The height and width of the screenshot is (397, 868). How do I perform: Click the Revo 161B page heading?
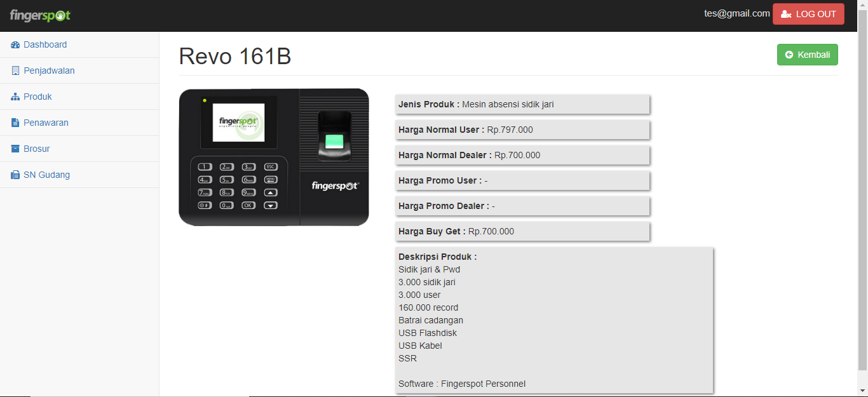235,57
